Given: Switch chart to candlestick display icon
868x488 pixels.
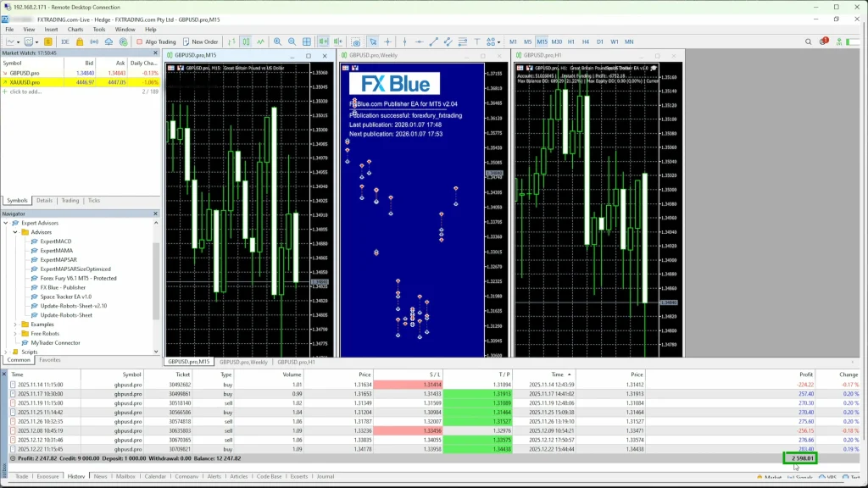Looking at the screenshot, I should pyautogui.click(x=246, y=42).
